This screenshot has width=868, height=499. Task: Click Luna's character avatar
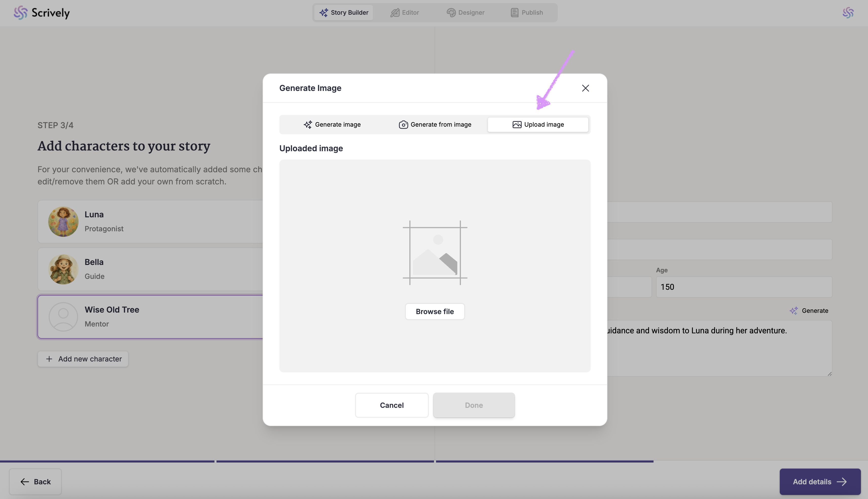tap(63, 221)
